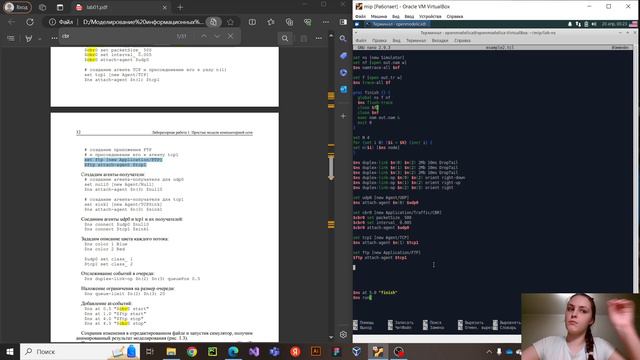This screenshot has height=360, width=640.
Task: Click the PDF toolbar search button
Action: (x=285, y=38)
